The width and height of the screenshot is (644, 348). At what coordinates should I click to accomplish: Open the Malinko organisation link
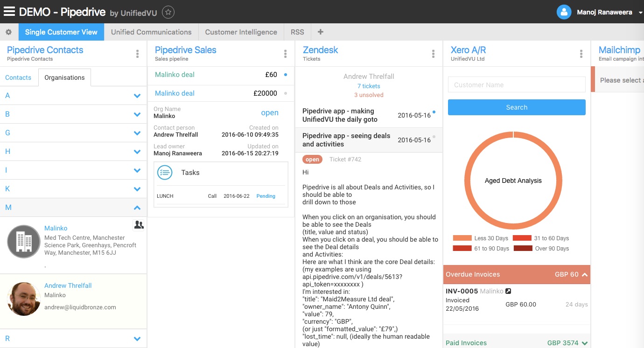(x=56, y=228)
